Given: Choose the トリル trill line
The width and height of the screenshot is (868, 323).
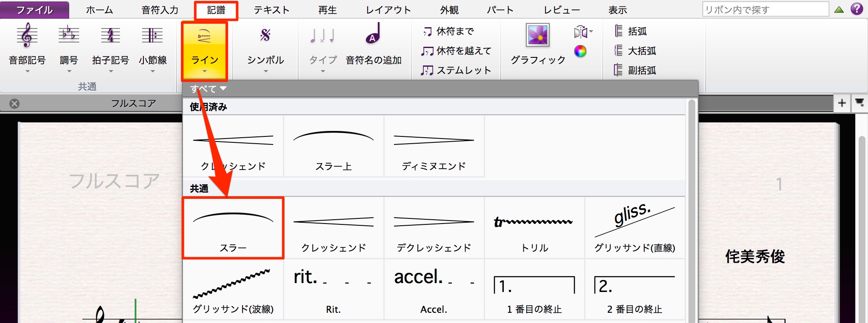Looking at the screenshot, I should [534, 228].
